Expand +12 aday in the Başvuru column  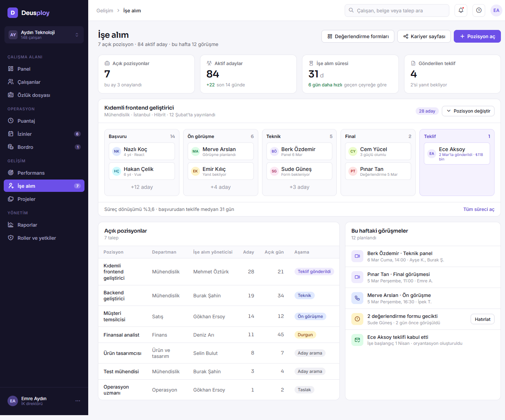point(142,187)
